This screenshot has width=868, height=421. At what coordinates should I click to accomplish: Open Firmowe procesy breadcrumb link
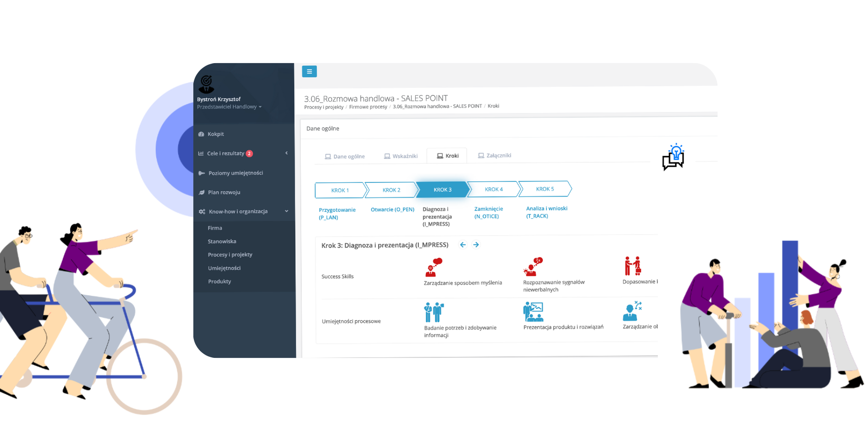[368, 107]
